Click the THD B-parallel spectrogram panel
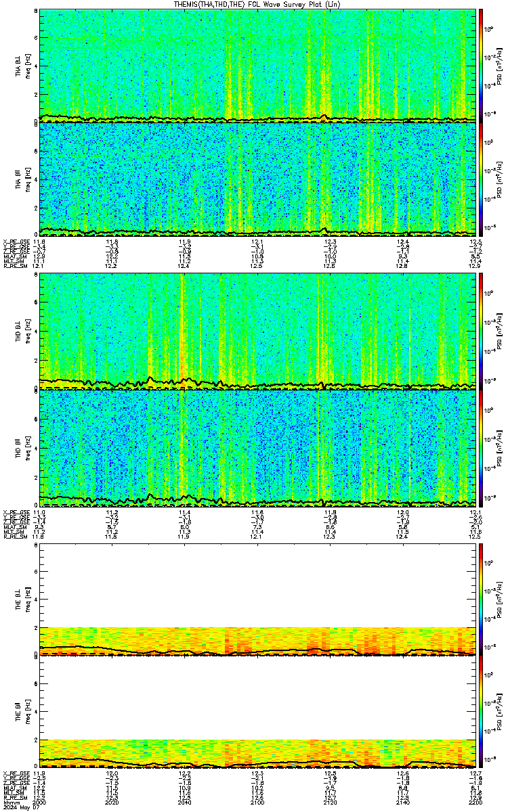508x812 pixels. coord(258,447)
